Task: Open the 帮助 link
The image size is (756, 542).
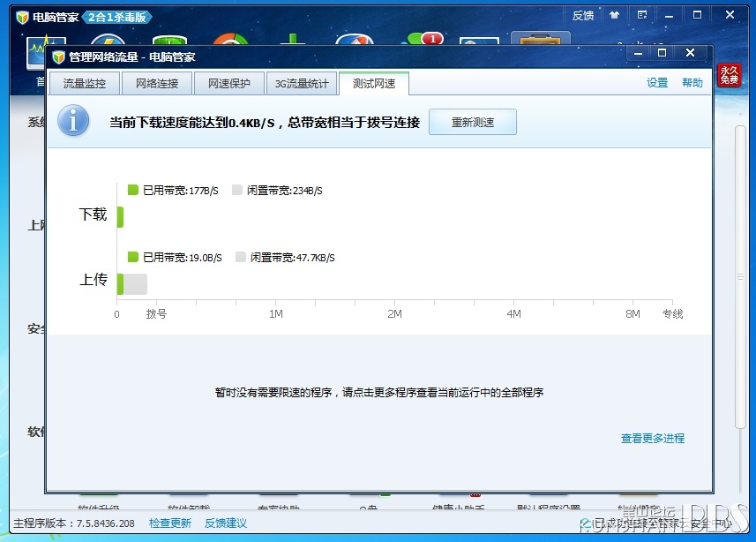Action: pos(692,83)
